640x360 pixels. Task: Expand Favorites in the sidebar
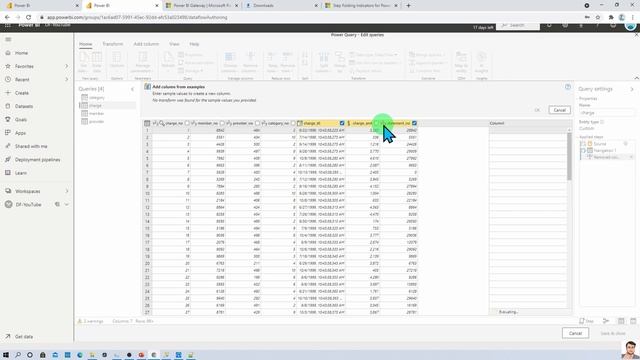pos(67,66)
